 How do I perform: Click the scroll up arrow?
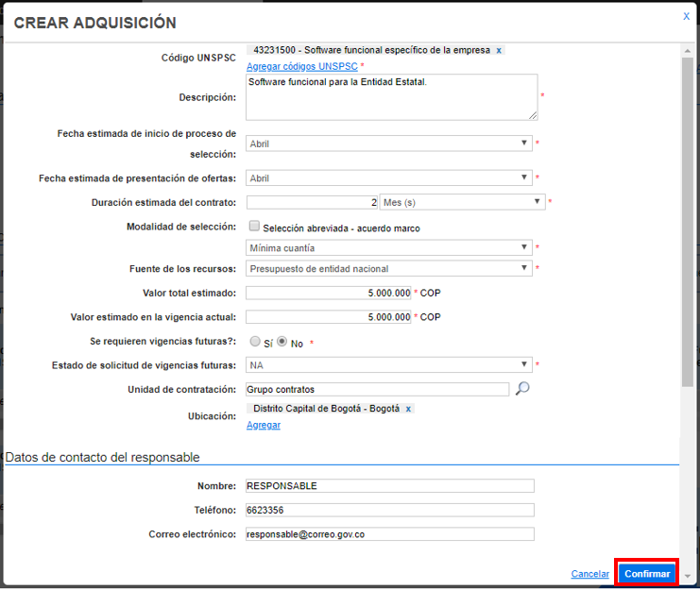click(688, 51)
